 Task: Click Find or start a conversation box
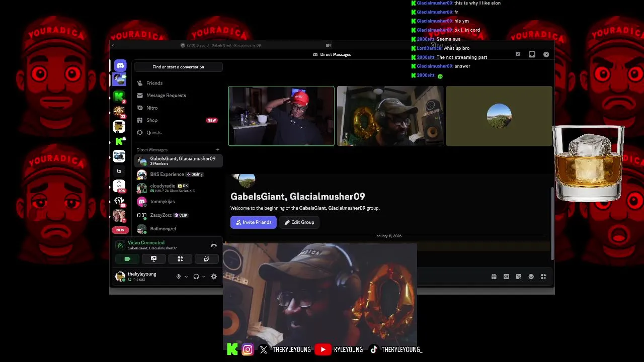[179, 67]
